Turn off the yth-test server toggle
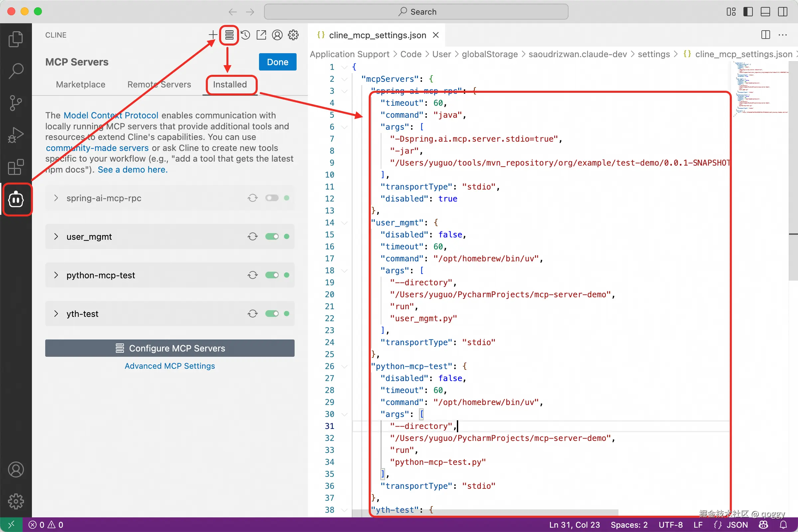 coord(272,314)
